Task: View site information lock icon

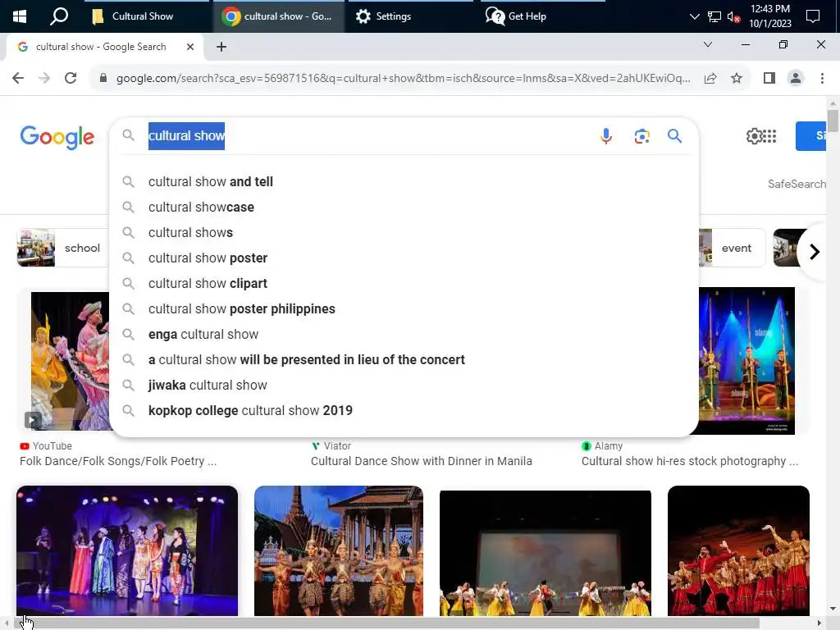Action: 103,78
